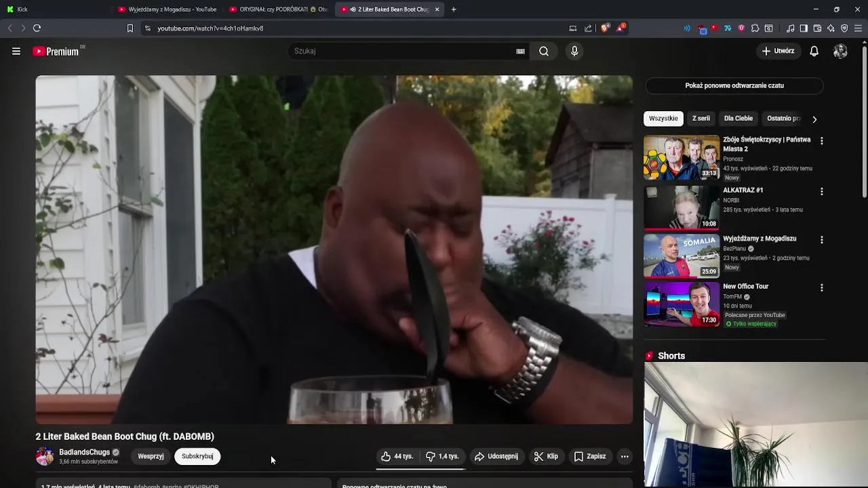Viewport: 868px width, 488px height.
Task: Open options for Wyjeżdżamy z Mogadiszu video
Action: click(821, 240)
